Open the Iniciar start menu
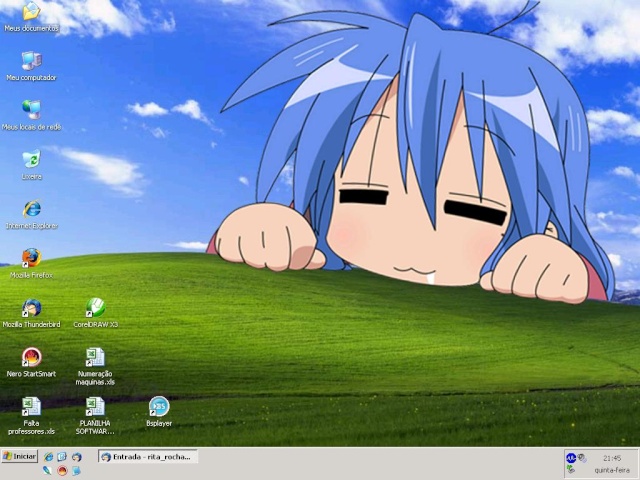The width and height of the screenshot is (640, 480). tap(20, 456)
